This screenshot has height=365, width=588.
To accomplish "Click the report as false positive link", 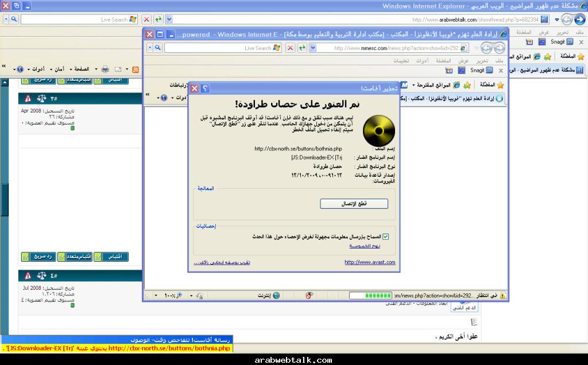I will pos(222,262).
